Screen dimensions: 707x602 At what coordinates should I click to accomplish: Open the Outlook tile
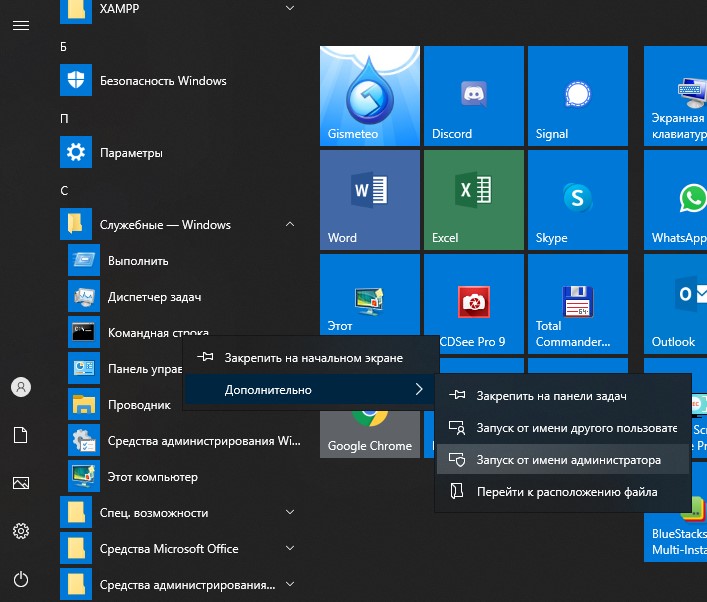pos(675,304)
